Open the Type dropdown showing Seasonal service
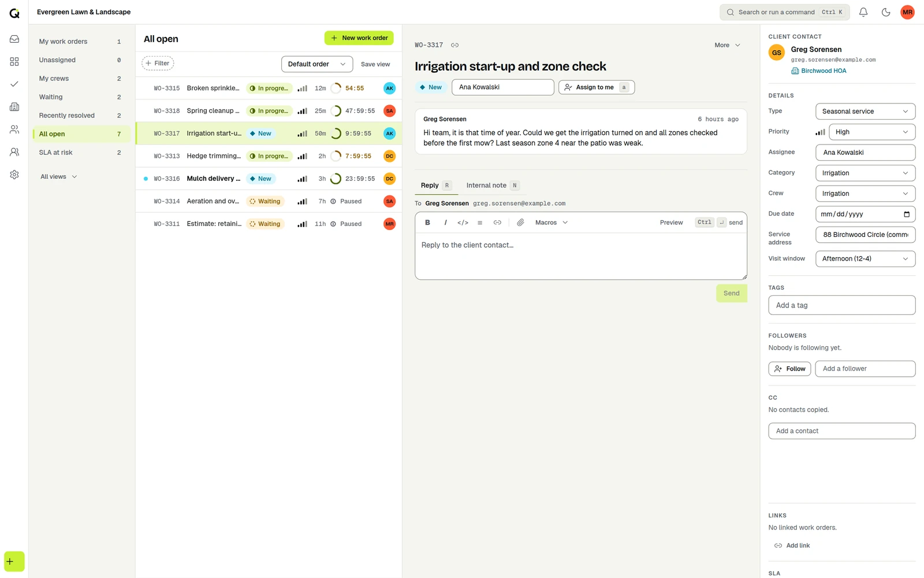The height and width of the screenshot is (578, 924). pyautogui.click(x=865, y=112)
